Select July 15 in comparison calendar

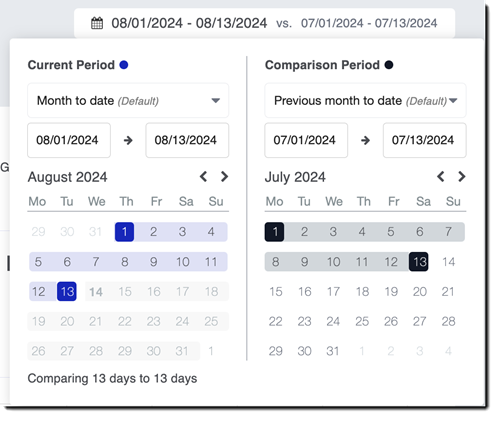pyautogui.click(x=275, y=292)
